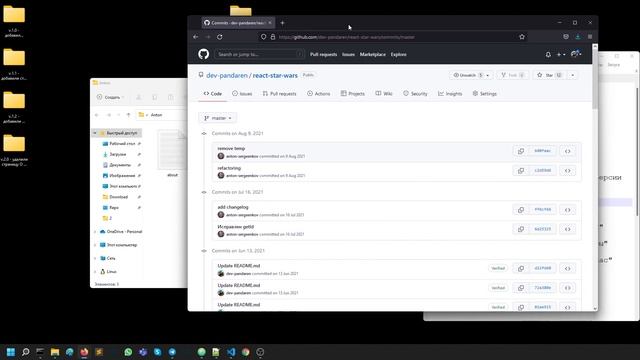Image resolution: width=640 pixels, height=360 pixels.
Task: Switch to the repository Pull requests tab
Action: pos(279,93)
